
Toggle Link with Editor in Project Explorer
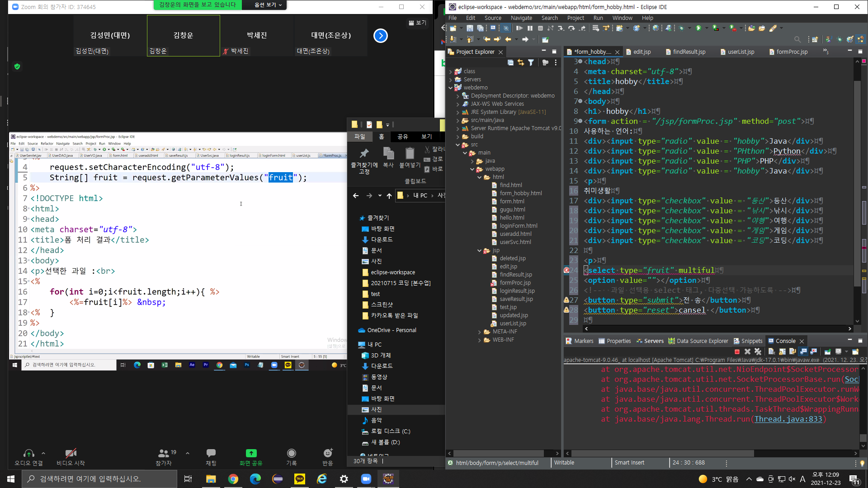click(521, 63)
